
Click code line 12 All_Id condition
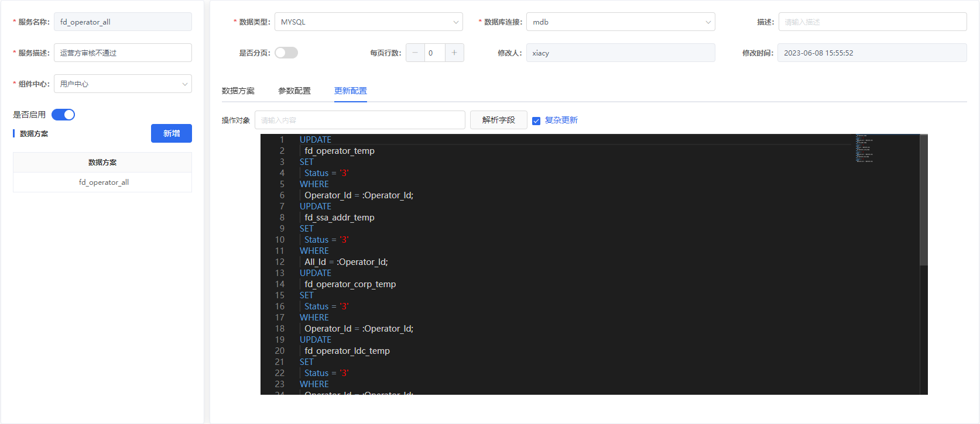point(346,262)
